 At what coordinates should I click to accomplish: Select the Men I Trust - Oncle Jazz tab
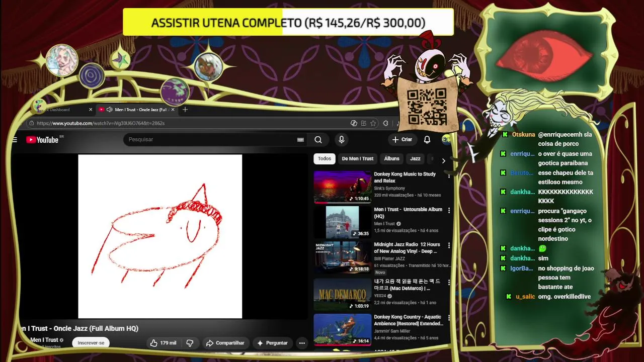click(x=137, y=110)
